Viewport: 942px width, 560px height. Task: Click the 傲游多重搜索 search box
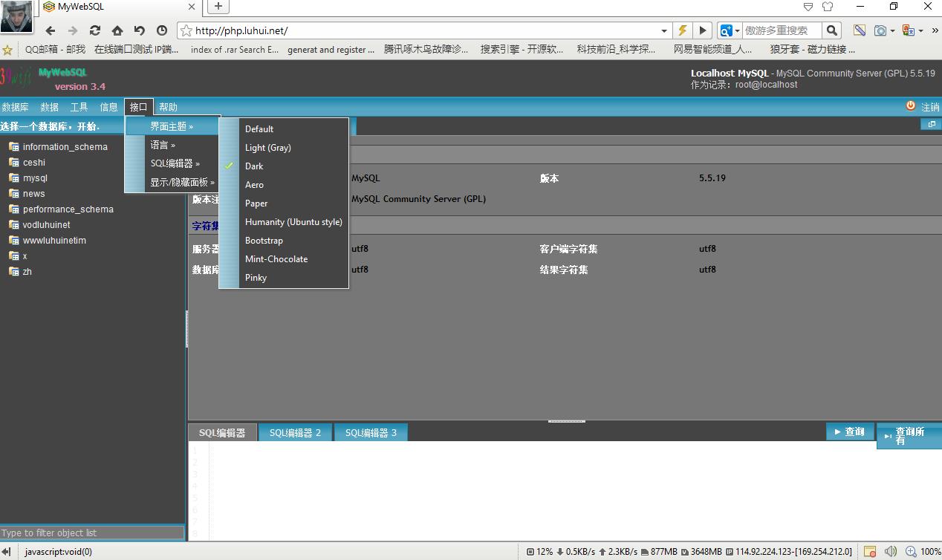pyautogui.click(x=782, y=30)
